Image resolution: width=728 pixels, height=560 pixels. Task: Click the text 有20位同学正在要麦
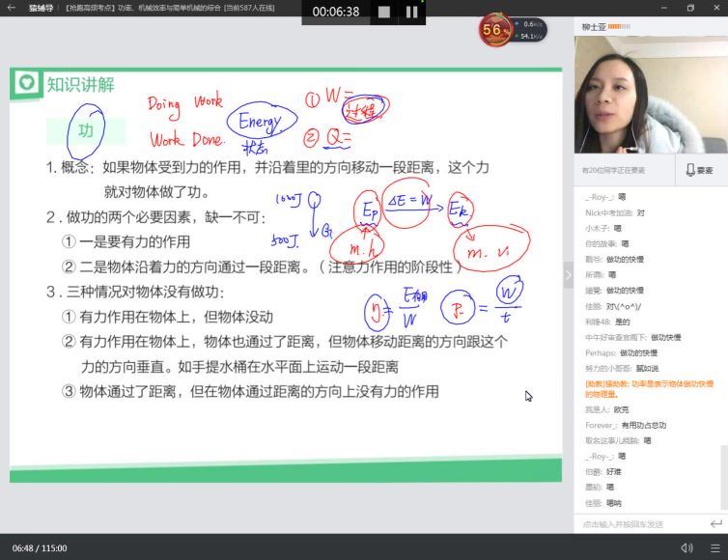click(x=613, y=171)
